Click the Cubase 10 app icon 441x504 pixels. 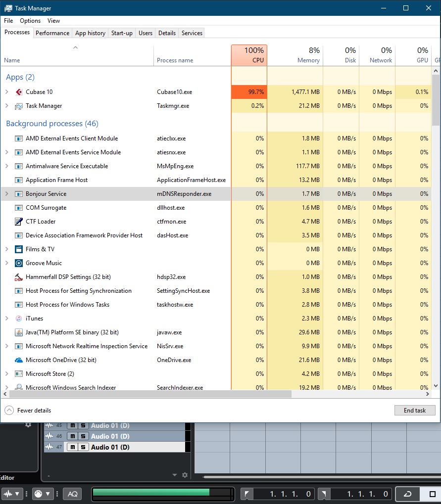point(19,92)
